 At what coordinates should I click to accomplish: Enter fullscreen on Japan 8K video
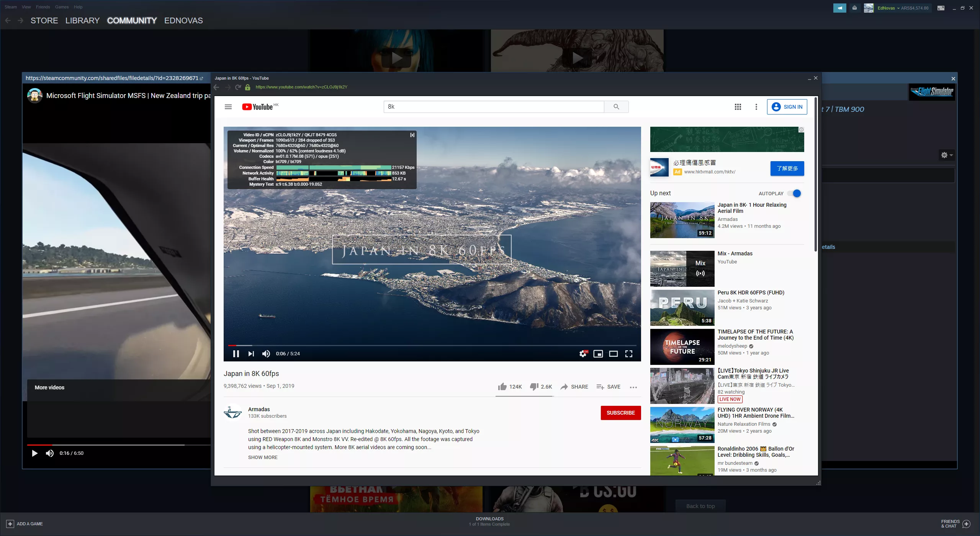coord(629,354)
